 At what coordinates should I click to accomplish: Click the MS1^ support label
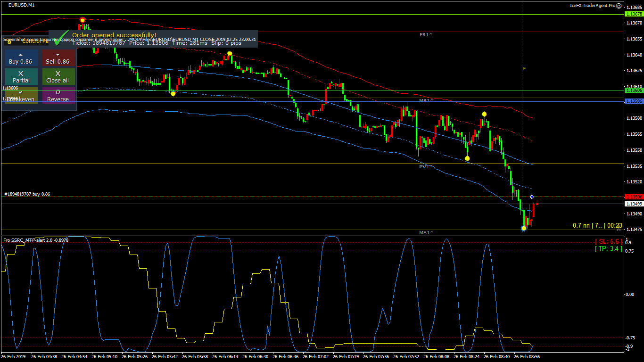pos(426,232)
